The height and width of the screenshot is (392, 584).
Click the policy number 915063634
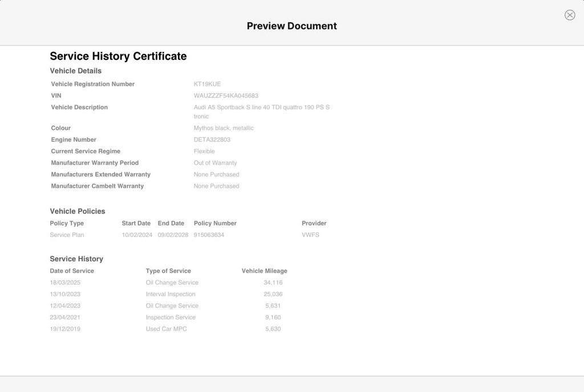click(x=209, y=235)
